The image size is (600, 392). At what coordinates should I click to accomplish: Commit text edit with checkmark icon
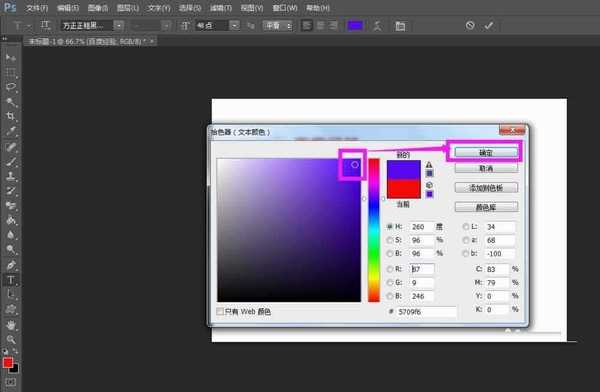coord(489,26)
